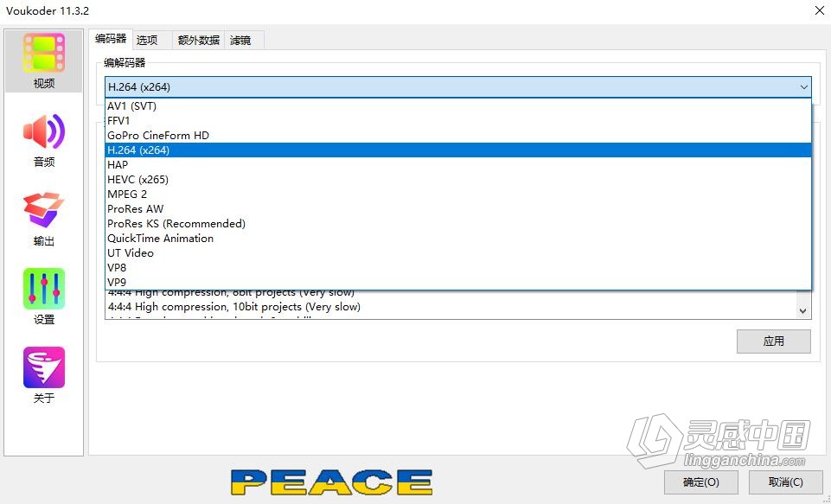Click the PEACE banner image

(332, 482)
